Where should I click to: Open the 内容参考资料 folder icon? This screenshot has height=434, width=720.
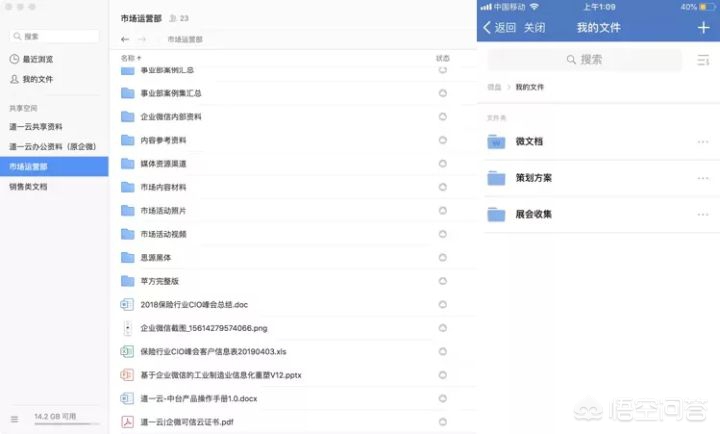coord(127,140)
